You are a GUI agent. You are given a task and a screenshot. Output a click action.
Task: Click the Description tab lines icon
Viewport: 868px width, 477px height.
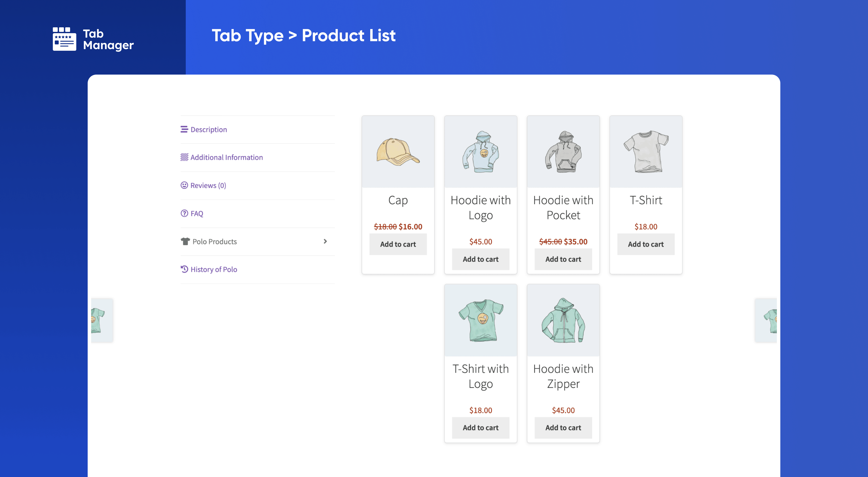point(184,129)
